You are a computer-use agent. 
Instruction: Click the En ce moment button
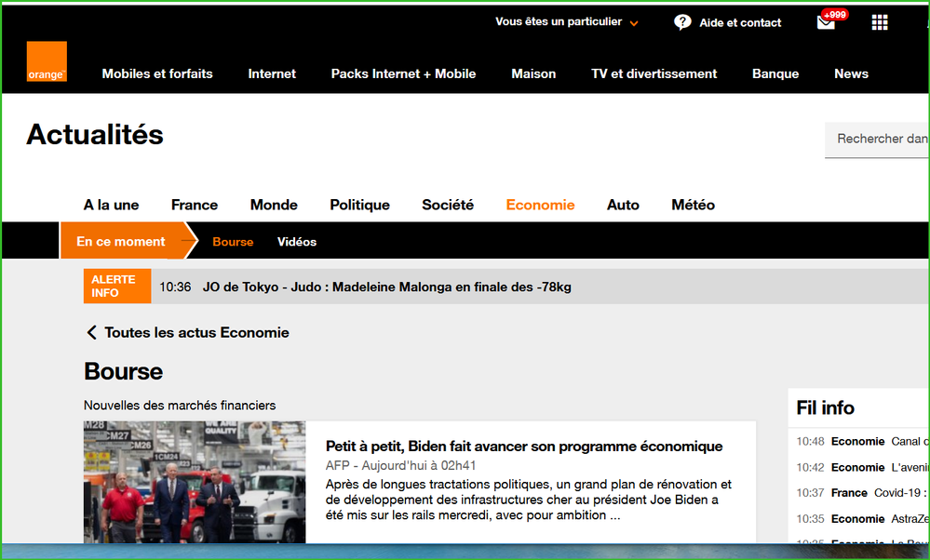click(x=121, y=242)
